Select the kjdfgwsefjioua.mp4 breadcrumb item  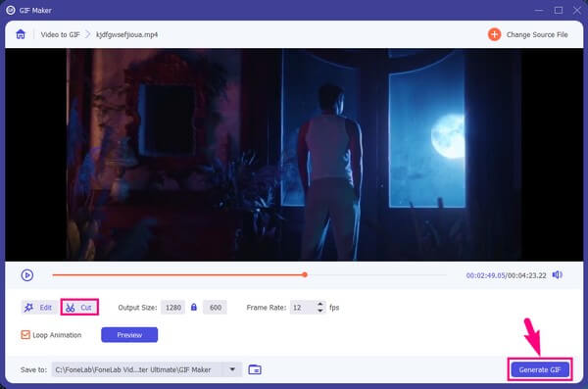[127, 34]
